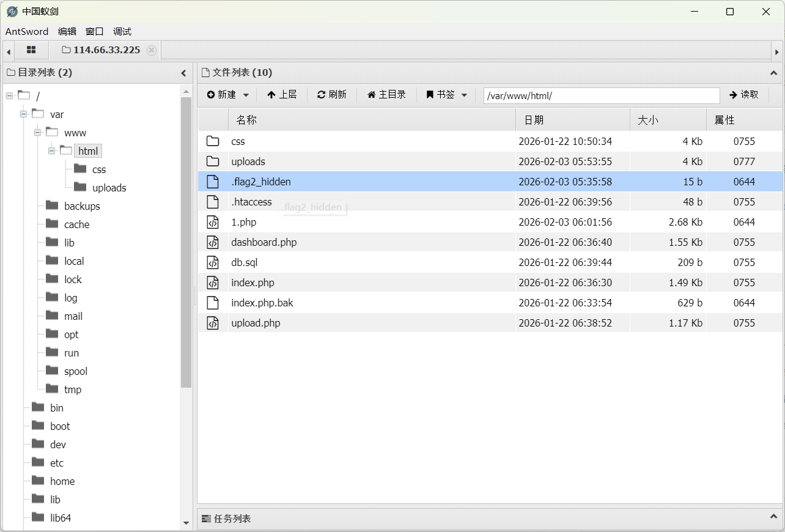Select the 1.php file icon
The width and height of the screenshot is (785, 532).
[213, 222]
